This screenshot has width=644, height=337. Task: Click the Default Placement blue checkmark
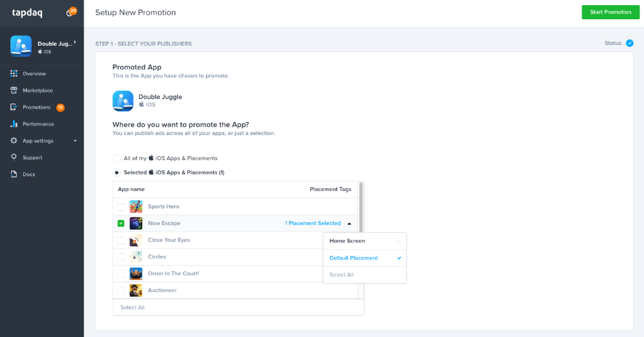[399, 259]
